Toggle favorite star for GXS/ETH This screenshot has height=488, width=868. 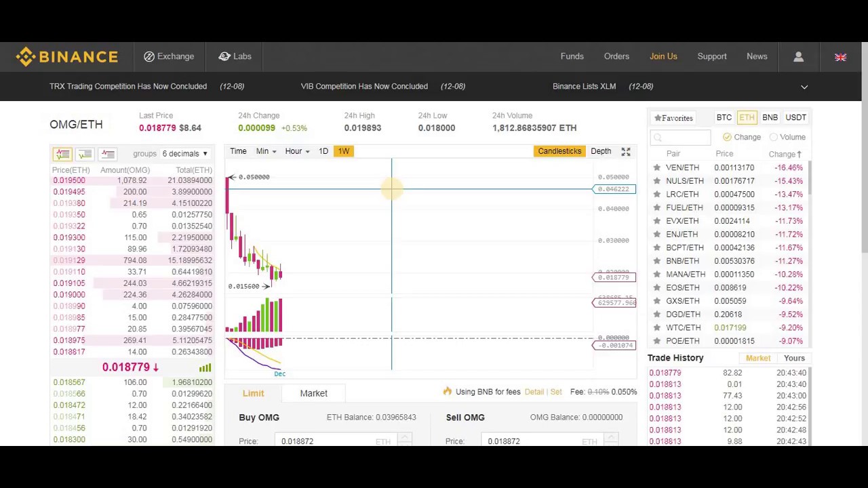tap(656, 301)
